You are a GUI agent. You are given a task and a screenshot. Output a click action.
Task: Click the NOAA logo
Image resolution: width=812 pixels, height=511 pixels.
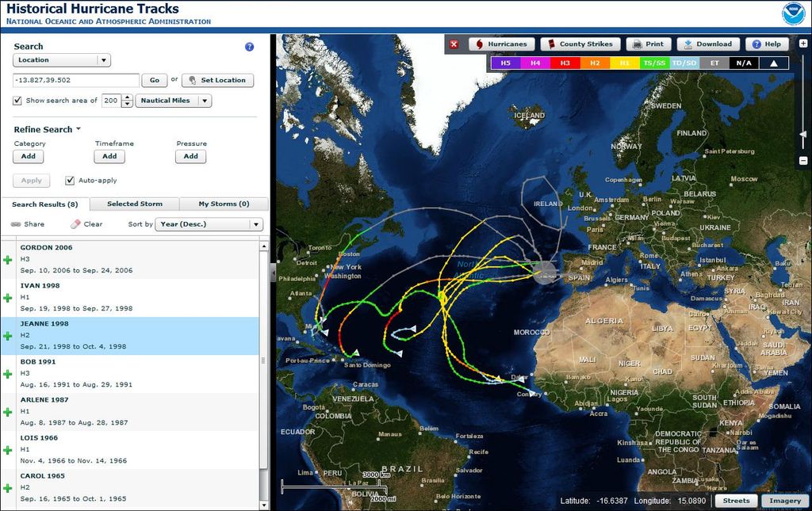coord(793,14)
